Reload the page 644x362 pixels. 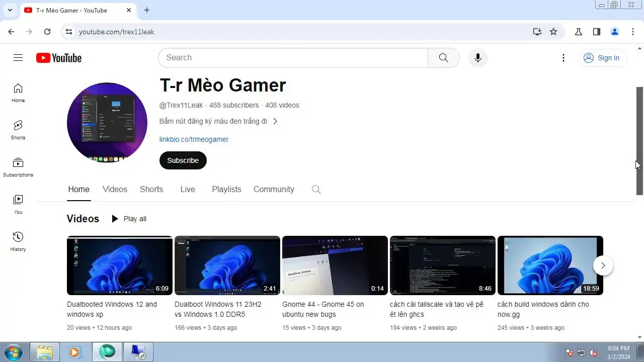(x=47, y=32)
